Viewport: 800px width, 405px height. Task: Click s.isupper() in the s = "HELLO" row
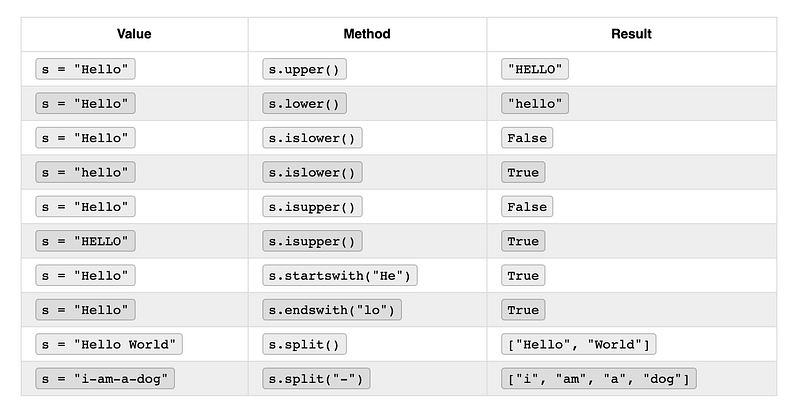coord(312,241)
